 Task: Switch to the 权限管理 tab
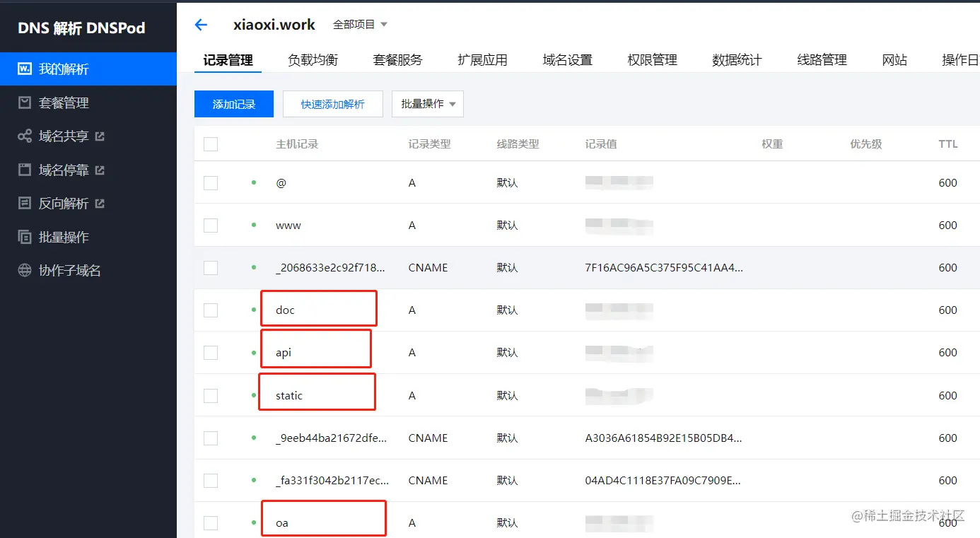[x=652, y=60]
